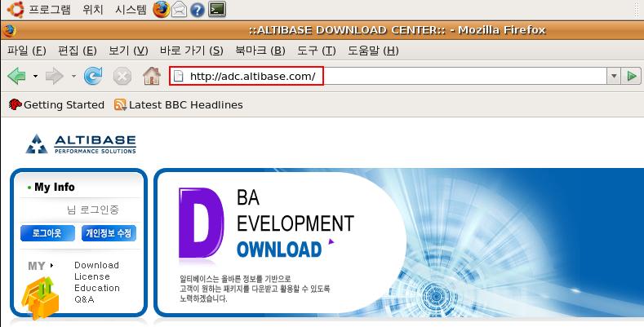644x327 pixels.
Task: Click the orange download box icon
Action: pyautogui.click(x=40, y=298)
